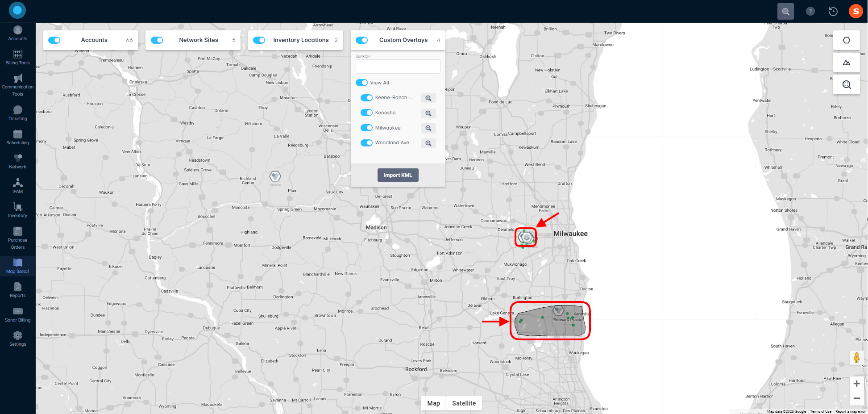Image resolution: width=868 pixels, height=414 pixels.
Task: Open Settings in sidebar
Action: tap(17, 339)
